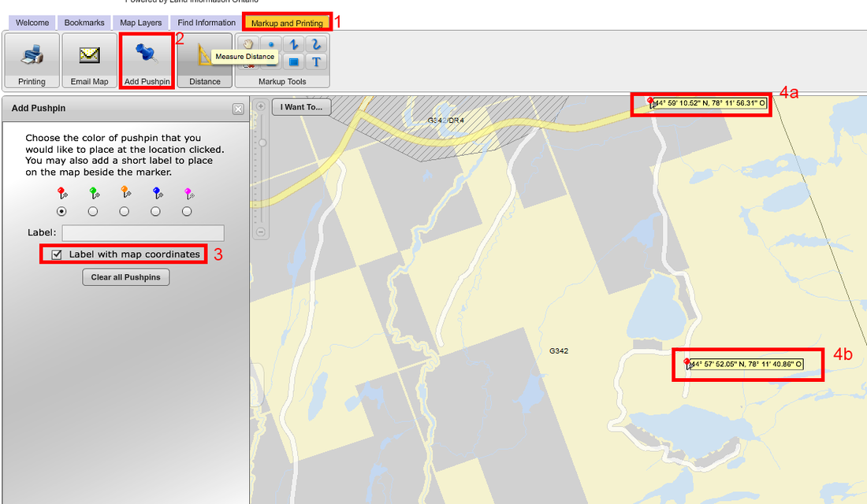Viewport: 867px width, 504px height.
Task: Pick the magenta pushpin radio button
Action: click(187, 211)
